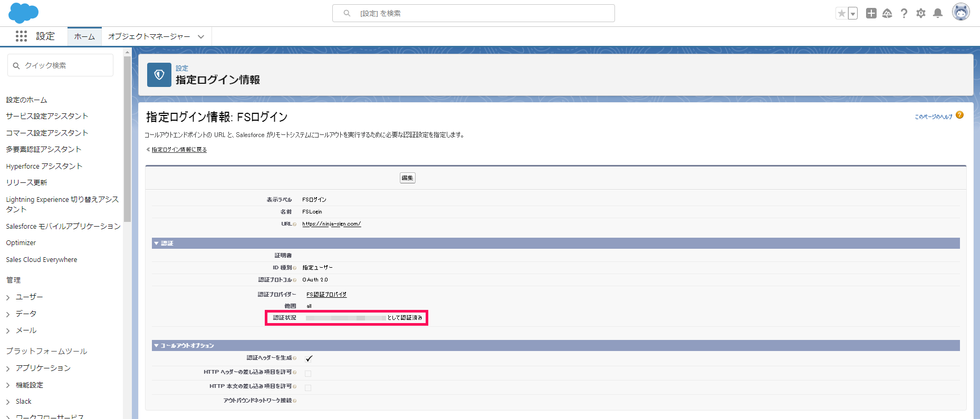980x419 pixels.
Task: Expand the データ tree node
Action: 8,314
